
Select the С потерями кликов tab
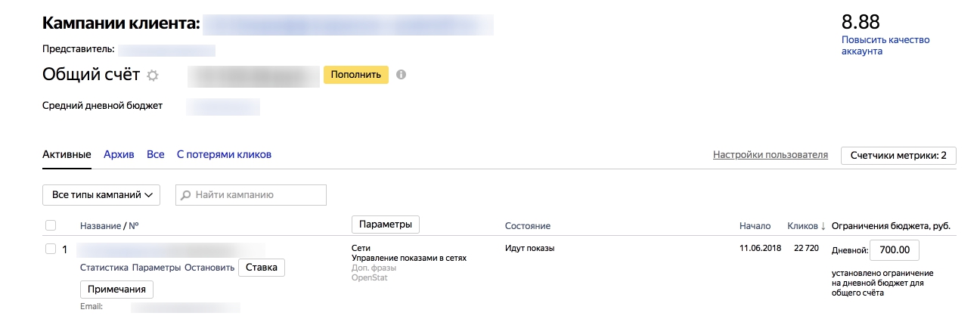(224, 154)
